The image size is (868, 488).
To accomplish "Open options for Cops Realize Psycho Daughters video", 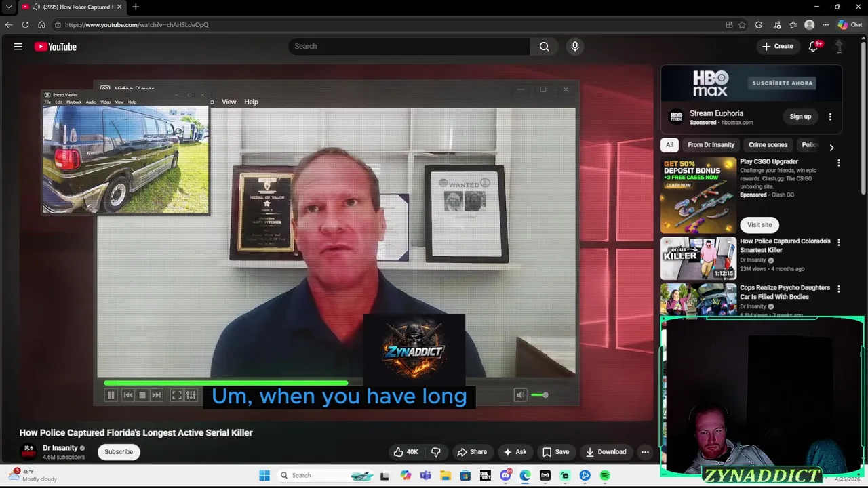I will (x=839, y=289).
